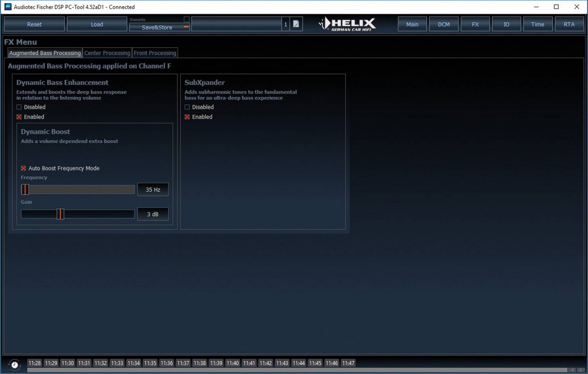The height and width of the screenshot is (374, 588).
Task: Click the history scrollbar right arrow
Action: coord(581,370)
